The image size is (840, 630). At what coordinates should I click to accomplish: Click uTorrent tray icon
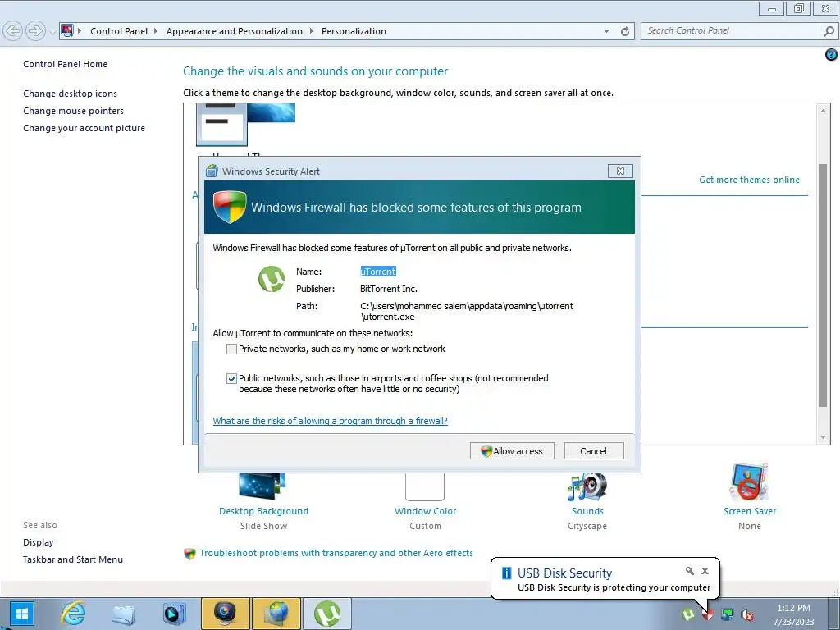click(x=688, y=614)
